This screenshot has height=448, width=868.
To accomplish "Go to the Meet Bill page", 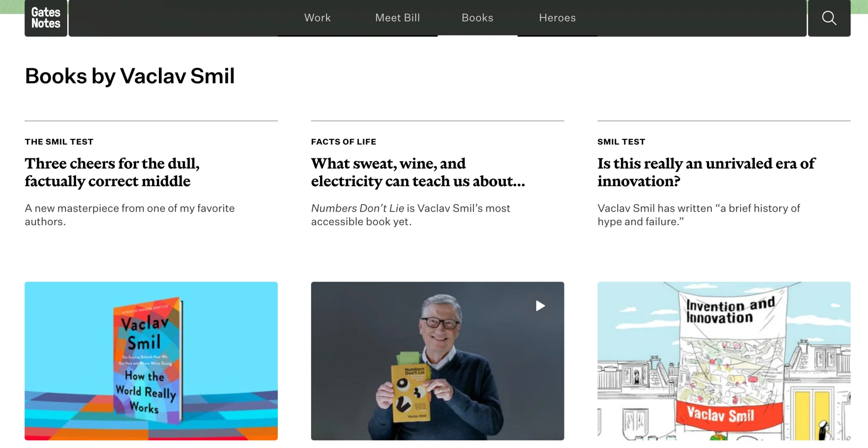I will [397, 18].
